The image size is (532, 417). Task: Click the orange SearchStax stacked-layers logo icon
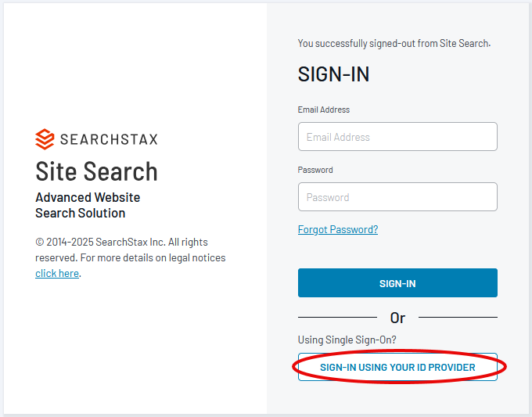(x=45, y=139)
